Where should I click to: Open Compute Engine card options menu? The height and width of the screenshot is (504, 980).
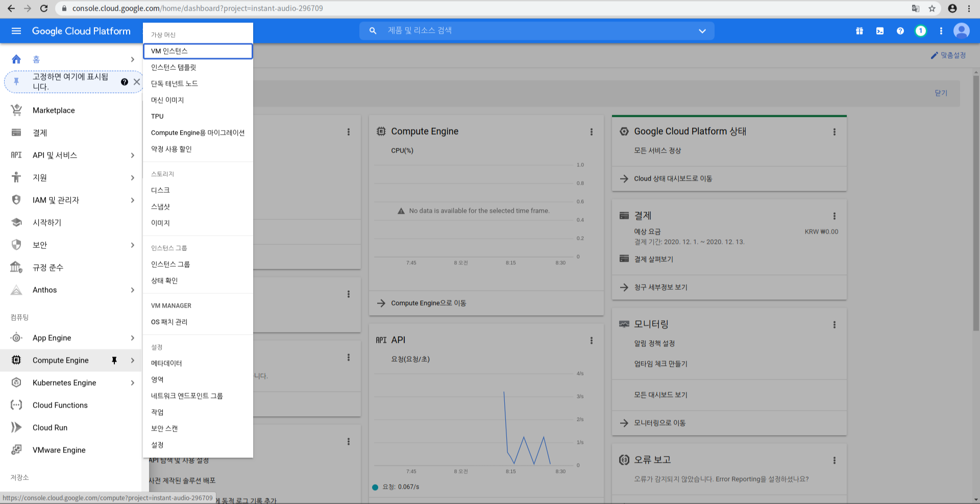pos(592,132)
